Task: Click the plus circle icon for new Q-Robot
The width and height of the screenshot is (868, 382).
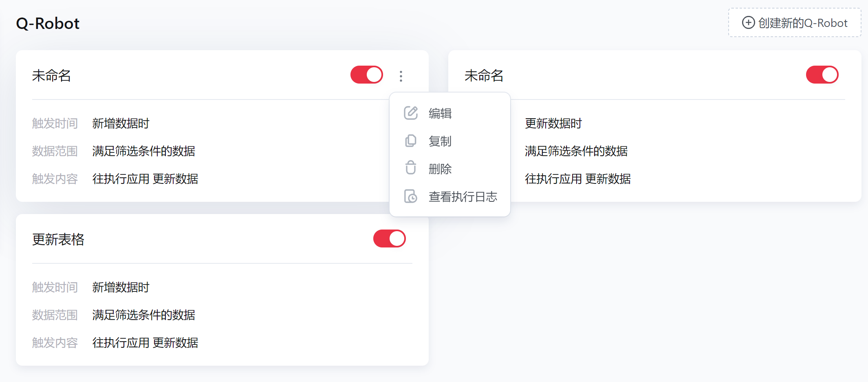Action: tap(748, 22)
